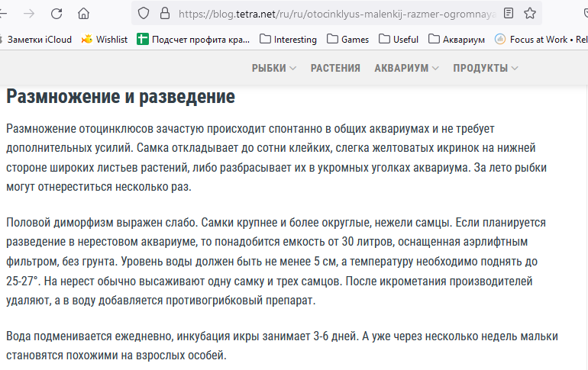Screen dimensions: 588x370
Task: Expand the РЫБКИ navigation menu
Action: (273, 68)
